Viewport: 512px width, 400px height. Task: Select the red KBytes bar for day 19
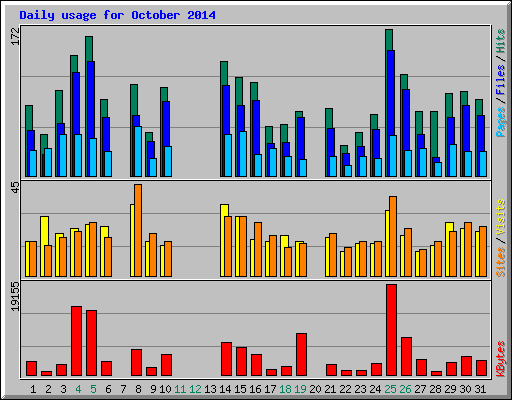point(301,354)
